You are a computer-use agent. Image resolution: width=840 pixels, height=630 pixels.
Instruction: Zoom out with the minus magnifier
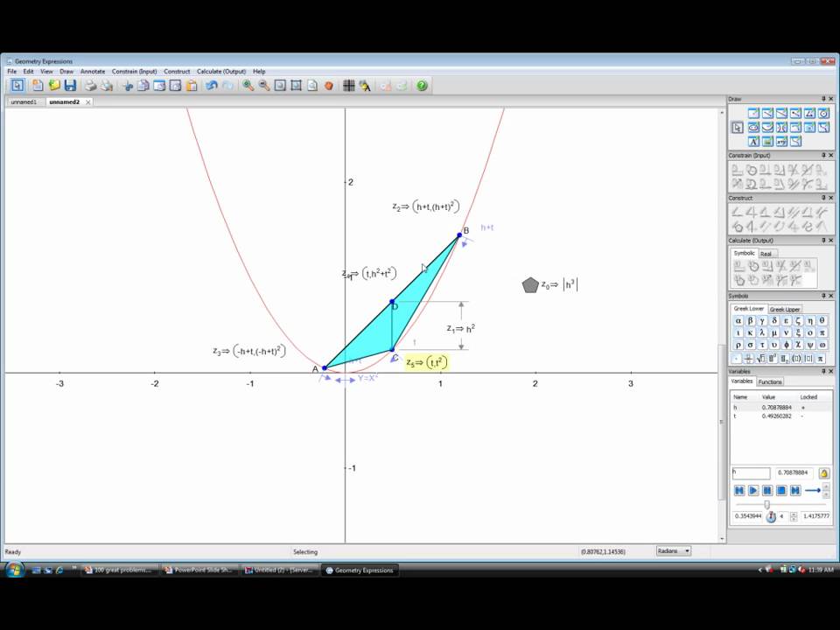[263, 86]
